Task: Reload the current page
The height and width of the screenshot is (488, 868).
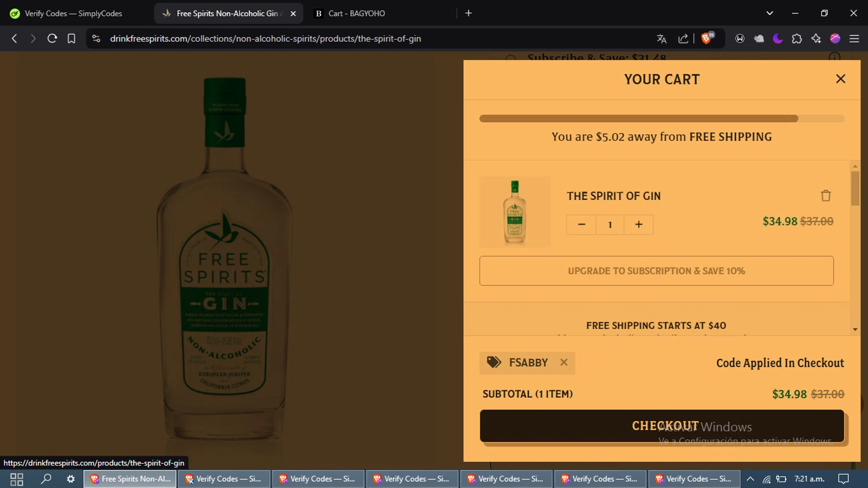Action: (x=52, y=39)
